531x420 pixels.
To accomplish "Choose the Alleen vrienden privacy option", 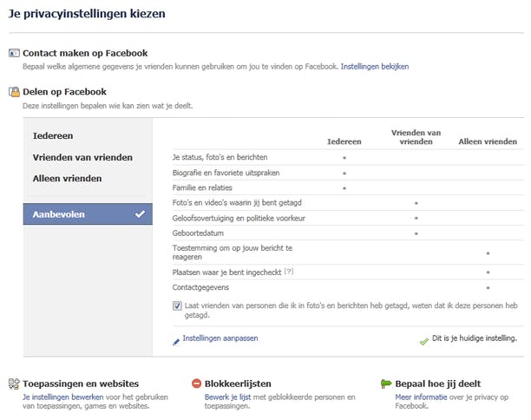I will (67, 178).
